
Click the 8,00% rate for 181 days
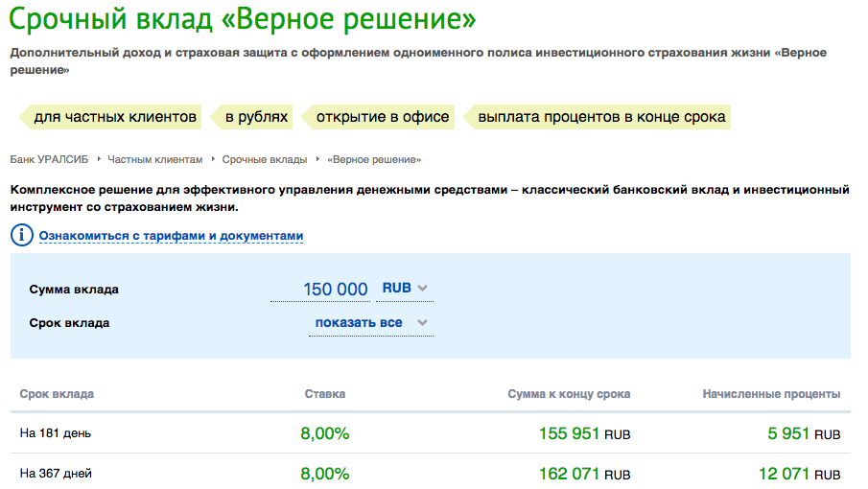pos(325,433)
